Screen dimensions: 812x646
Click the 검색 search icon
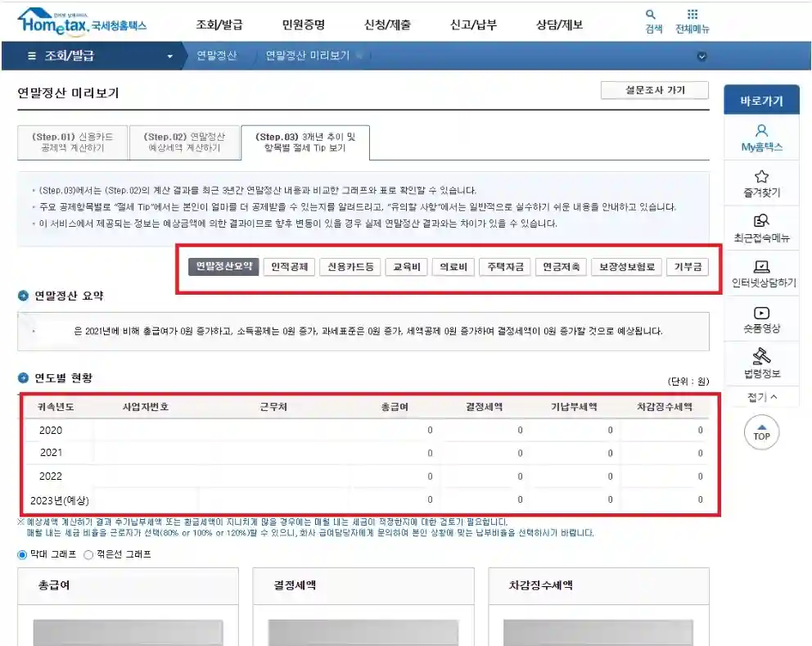651,19
